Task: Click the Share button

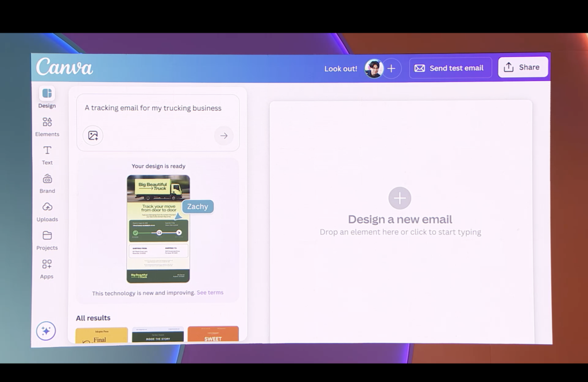Action: point(523,67)
